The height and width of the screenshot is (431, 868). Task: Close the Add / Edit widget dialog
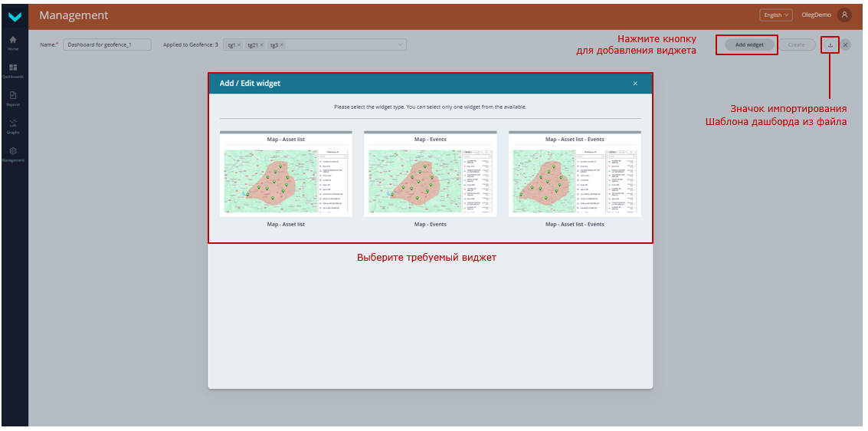(x=635, y=84)
